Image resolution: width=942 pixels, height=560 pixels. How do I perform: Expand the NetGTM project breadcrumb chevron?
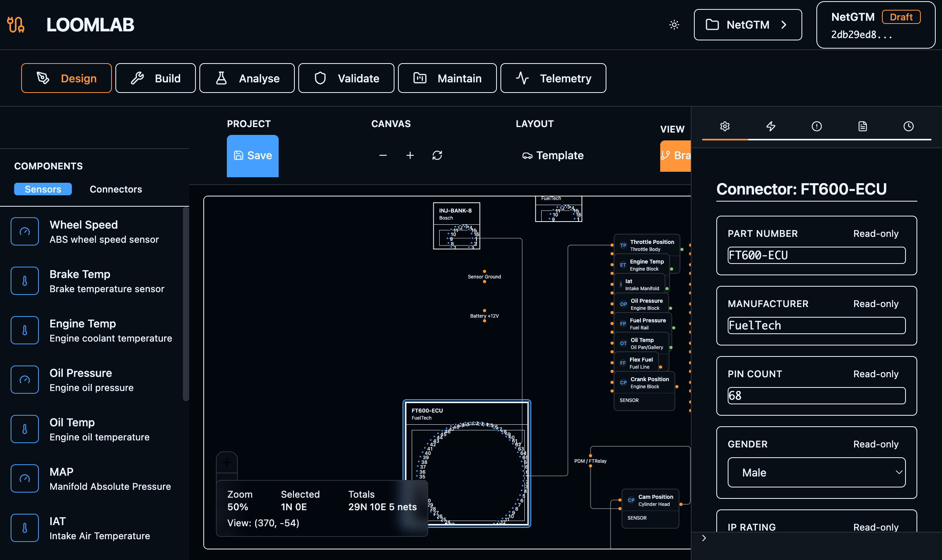(784, 25)
